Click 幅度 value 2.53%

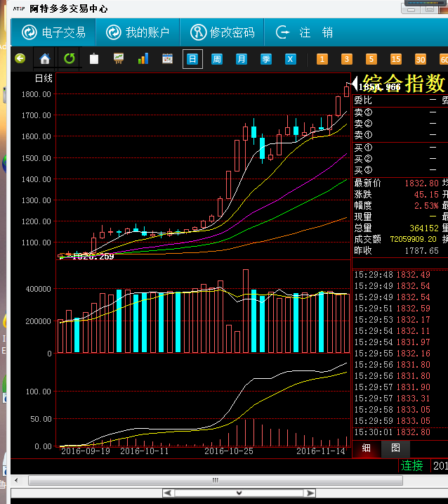(x=426, y=206)
